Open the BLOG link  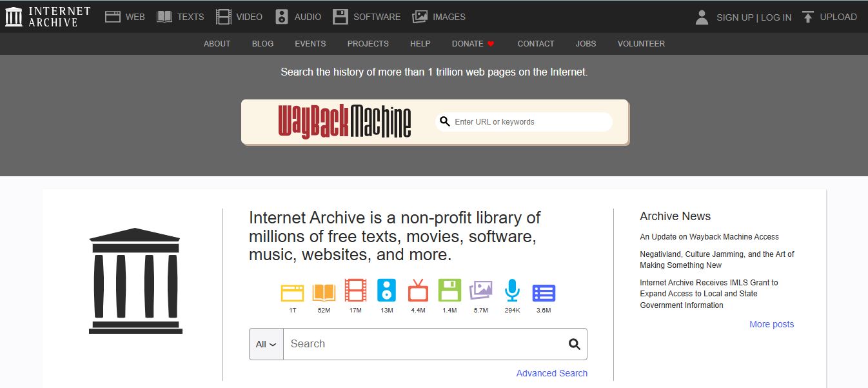pos(262,44)
